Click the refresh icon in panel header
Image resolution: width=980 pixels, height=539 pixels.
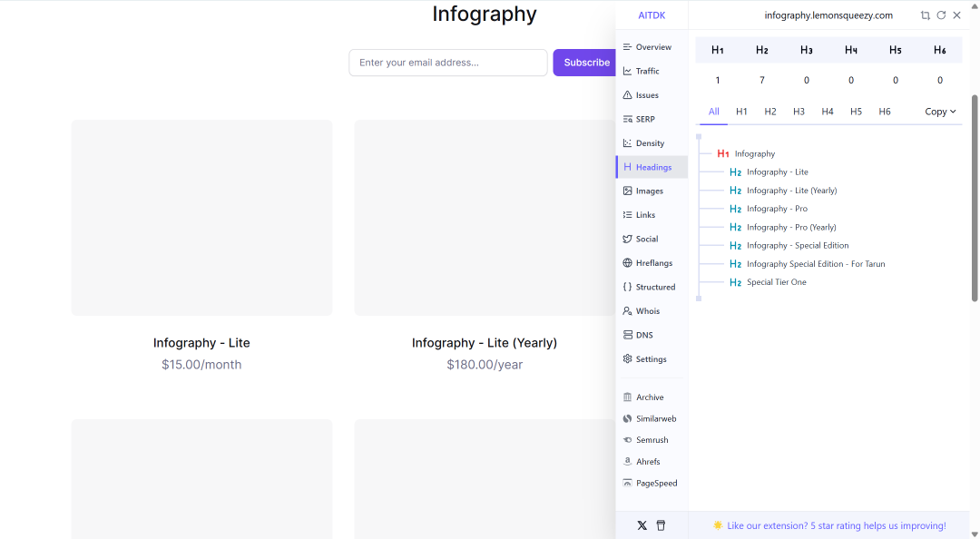941,15
